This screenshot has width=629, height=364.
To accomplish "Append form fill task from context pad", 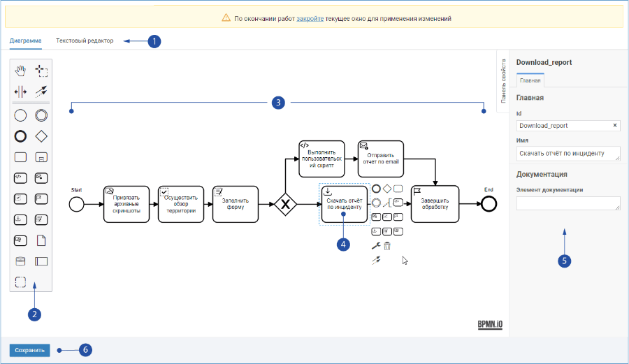I will pyautogui.click(x=387, y=231).
